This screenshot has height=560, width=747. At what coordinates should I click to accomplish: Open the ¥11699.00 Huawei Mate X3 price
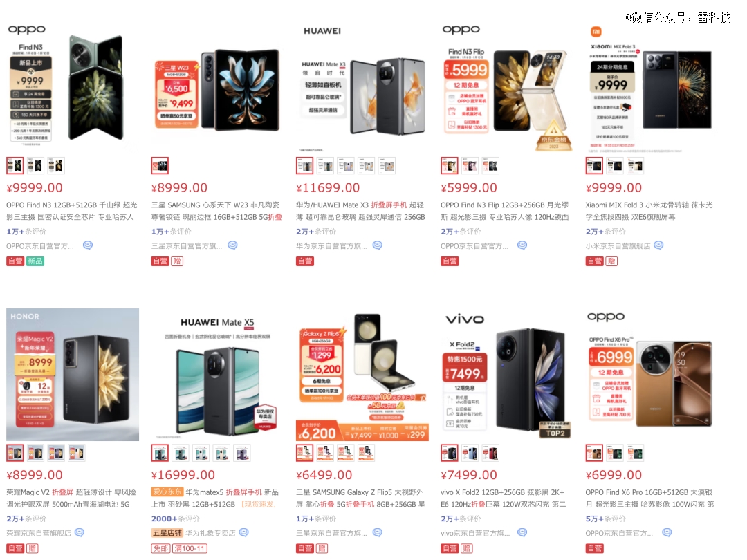click(x=328, y=187)
